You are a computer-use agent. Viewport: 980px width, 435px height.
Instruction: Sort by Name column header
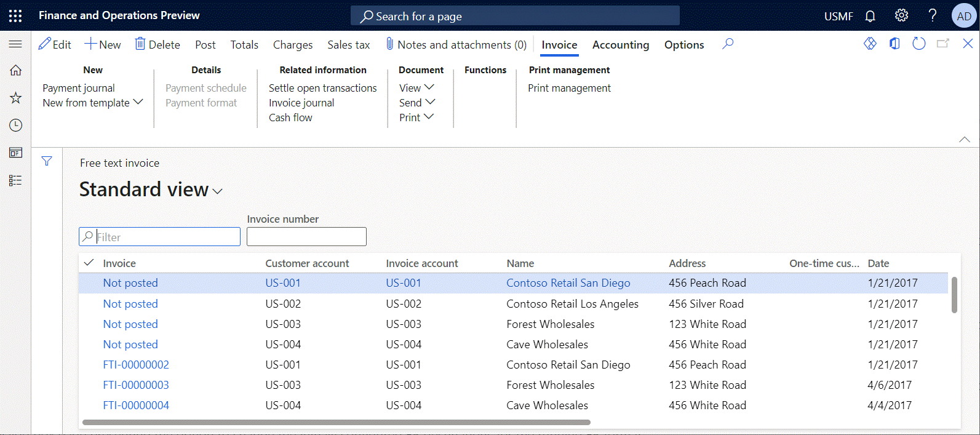(520, 263)
